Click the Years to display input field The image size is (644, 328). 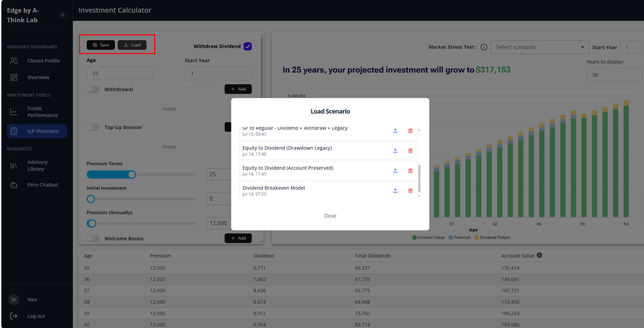[x=614, y=75]
